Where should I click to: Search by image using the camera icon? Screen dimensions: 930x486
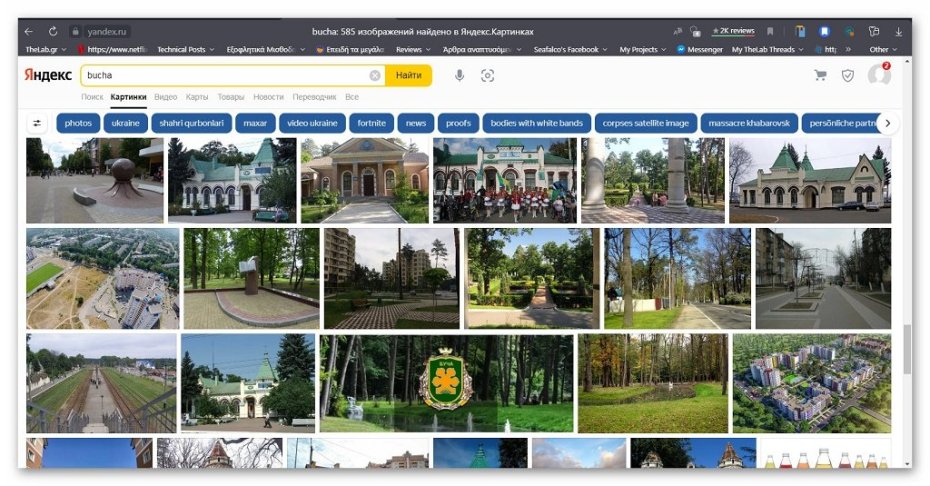[x=487, y=75]
